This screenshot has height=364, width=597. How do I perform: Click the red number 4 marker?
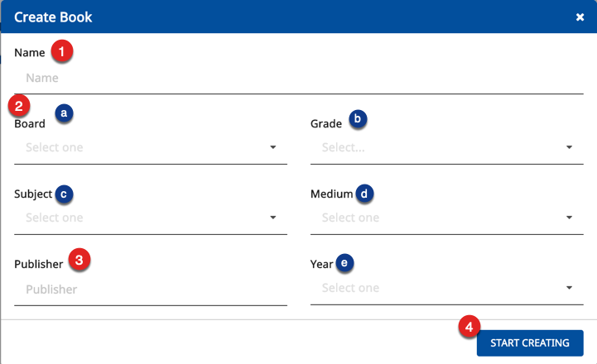[469, 327]
